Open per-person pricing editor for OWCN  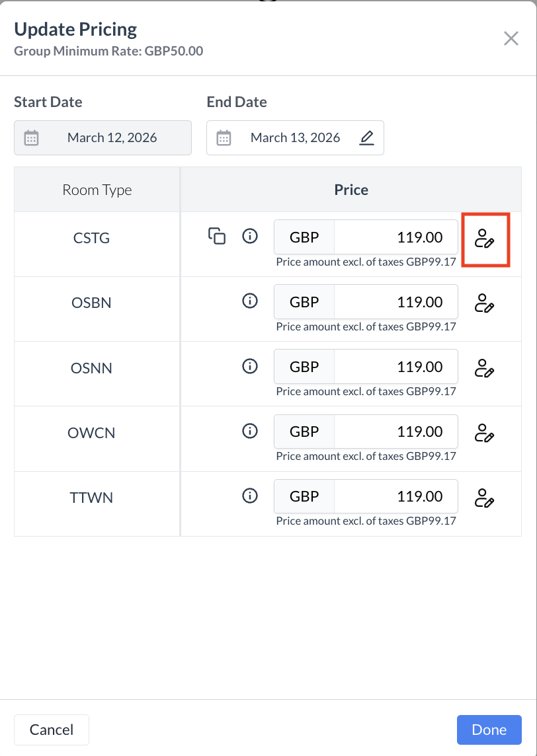click(485, 433)
